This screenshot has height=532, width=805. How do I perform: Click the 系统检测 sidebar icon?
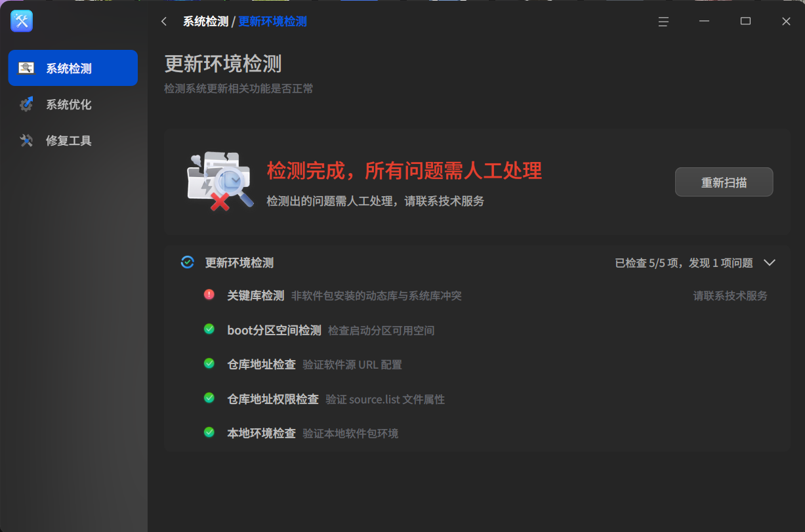26,68
